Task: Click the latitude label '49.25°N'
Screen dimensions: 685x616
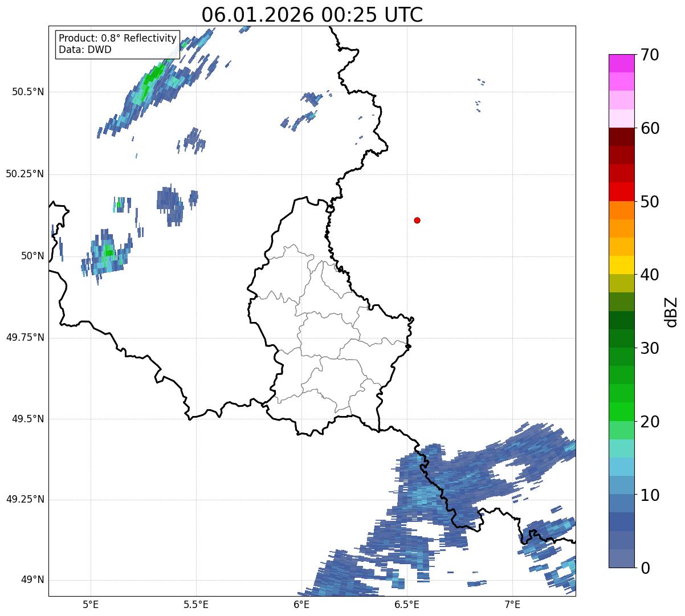Action: pos(25,500)
